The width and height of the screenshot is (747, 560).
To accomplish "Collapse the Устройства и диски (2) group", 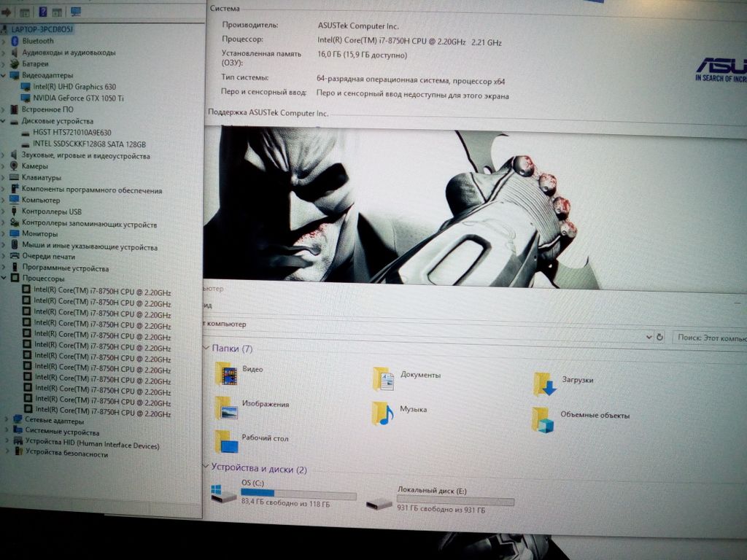I will [206, 466].
